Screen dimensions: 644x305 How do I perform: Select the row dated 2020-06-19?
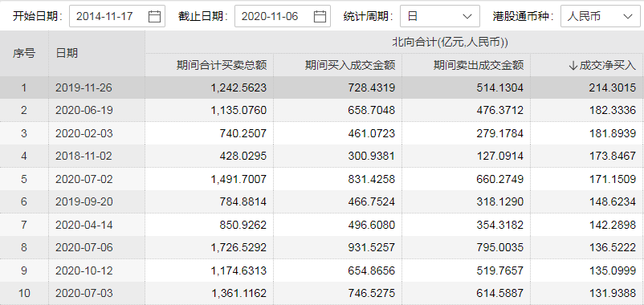[x=322, y=110]
